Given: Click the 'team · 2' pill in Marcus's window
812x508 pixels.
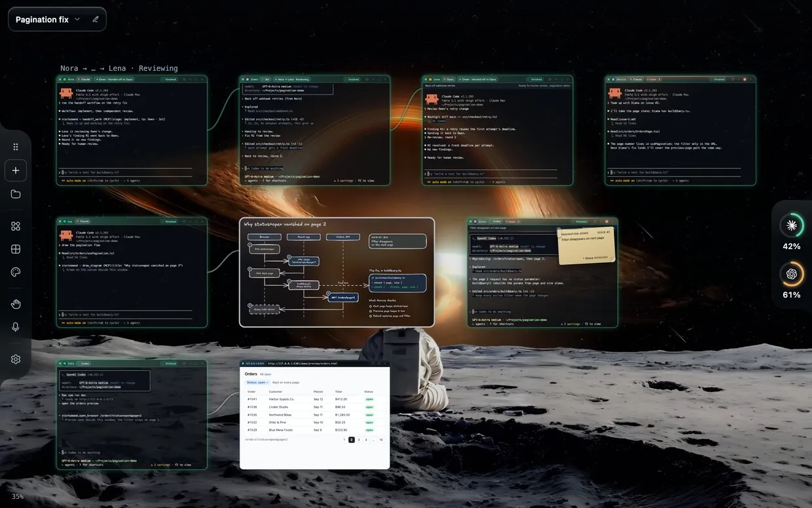Looking at the screenshot, I should click(655, 79).
